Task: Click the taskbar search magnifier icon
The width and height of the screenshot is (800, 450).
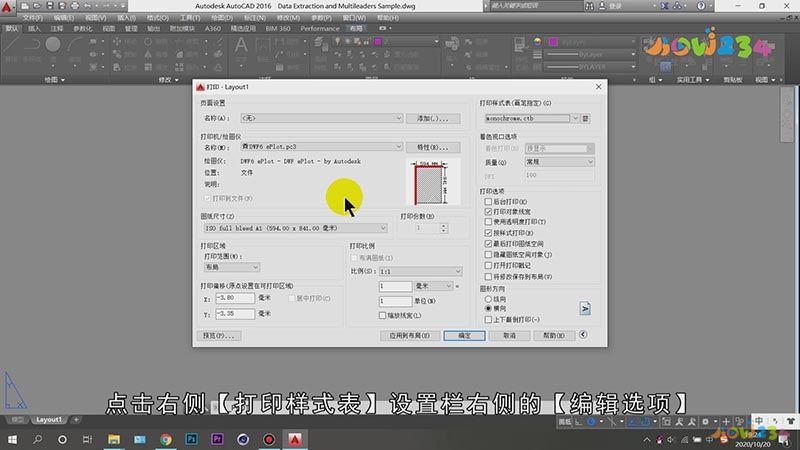Action: tap(37, 439)
